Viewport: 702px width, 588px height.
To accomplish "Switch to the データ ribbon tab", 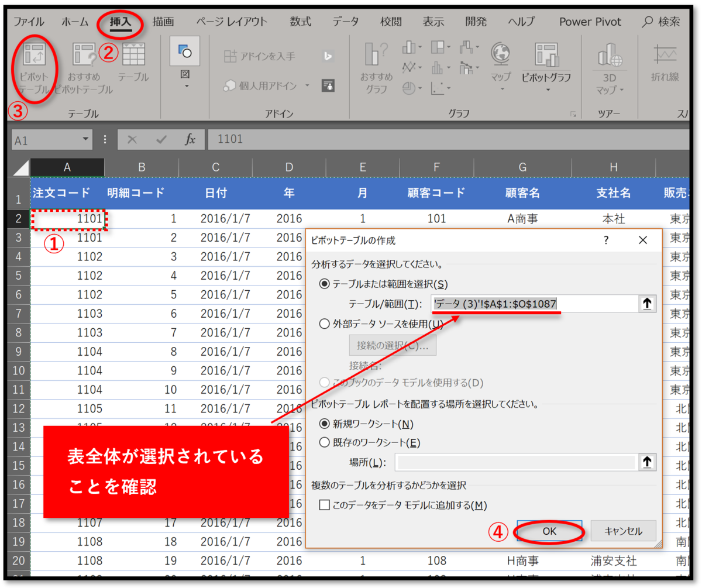I will coord(346,21).
